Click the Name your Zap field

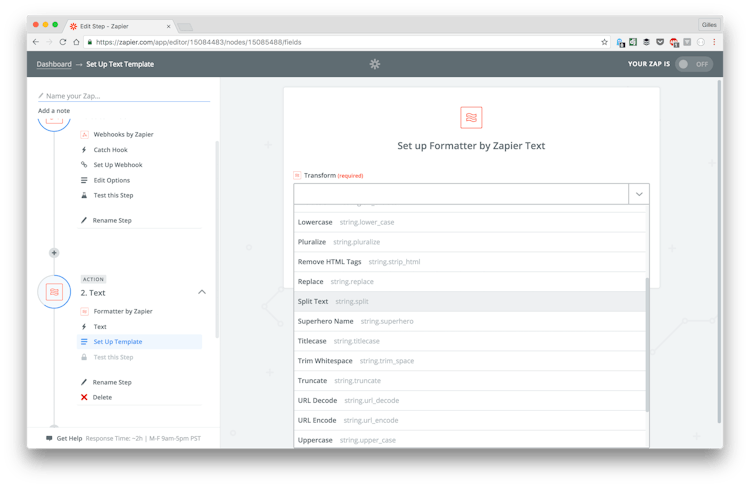coord(125,96)
